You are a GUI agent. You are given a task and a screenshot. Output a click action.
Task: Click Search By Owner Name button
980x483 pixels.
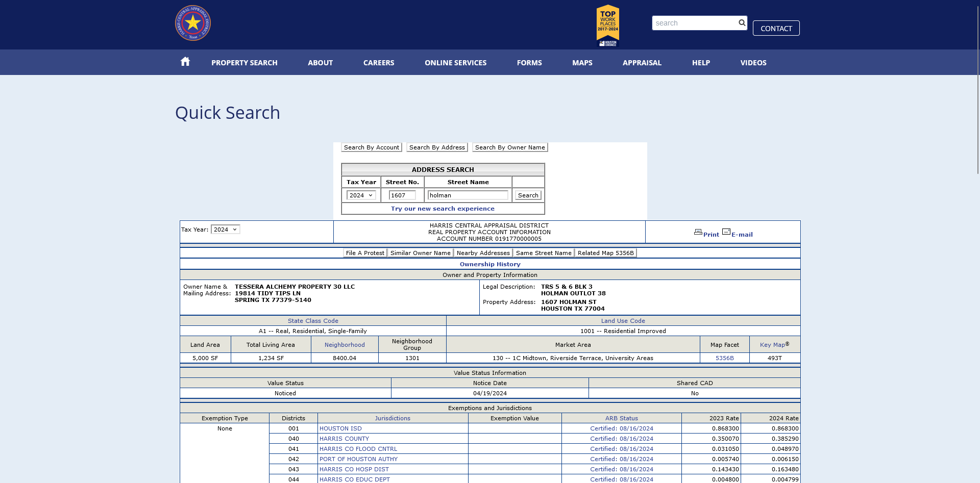[x=510, y=147]
